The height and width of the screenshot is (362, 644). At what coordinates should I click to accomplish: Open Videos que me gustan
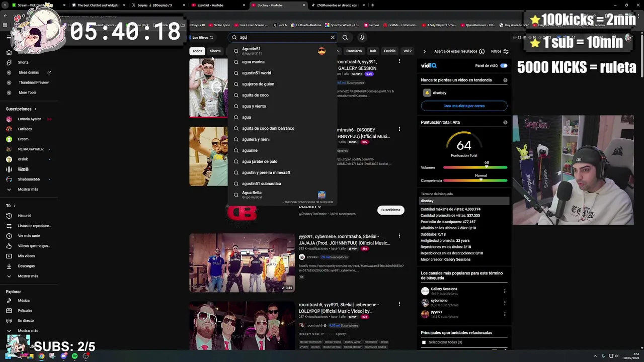(28, 246)
